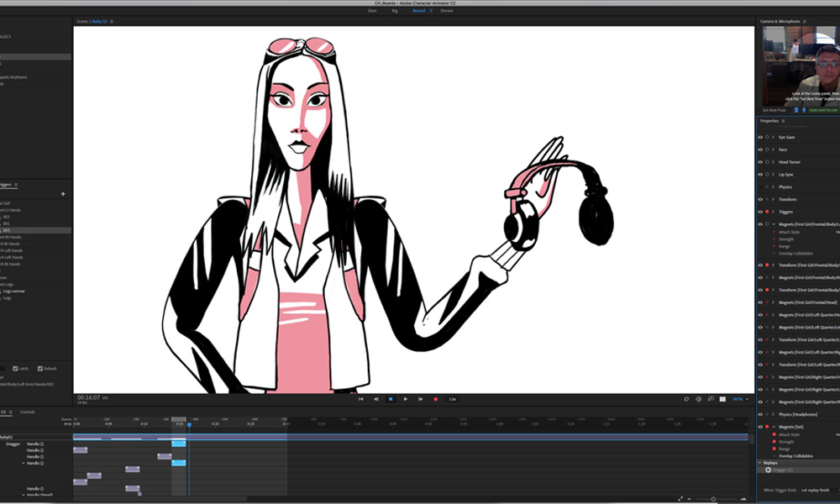Open the Controls panel tab

tap(28, 412)
